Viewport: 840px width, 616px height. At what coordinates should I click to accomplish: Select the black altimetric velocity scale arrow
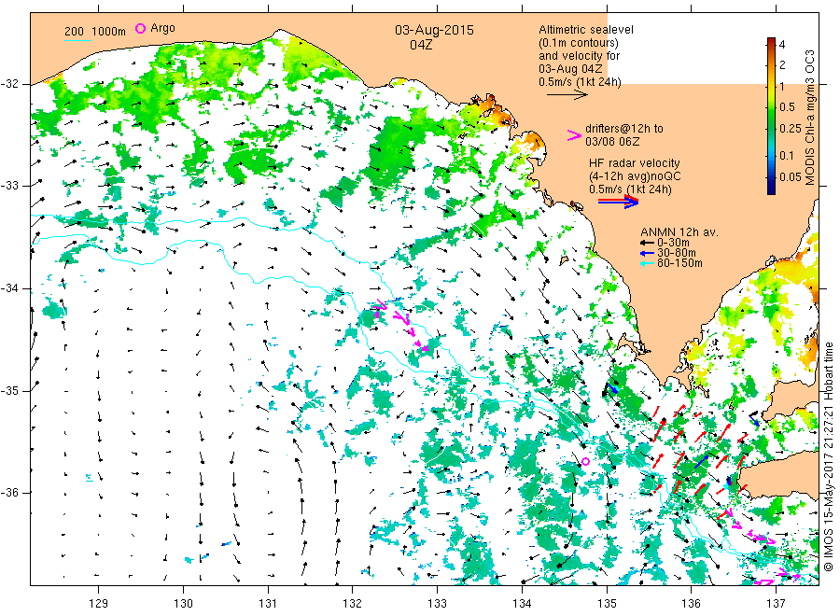pyautogui.click(x=567, y=95)
